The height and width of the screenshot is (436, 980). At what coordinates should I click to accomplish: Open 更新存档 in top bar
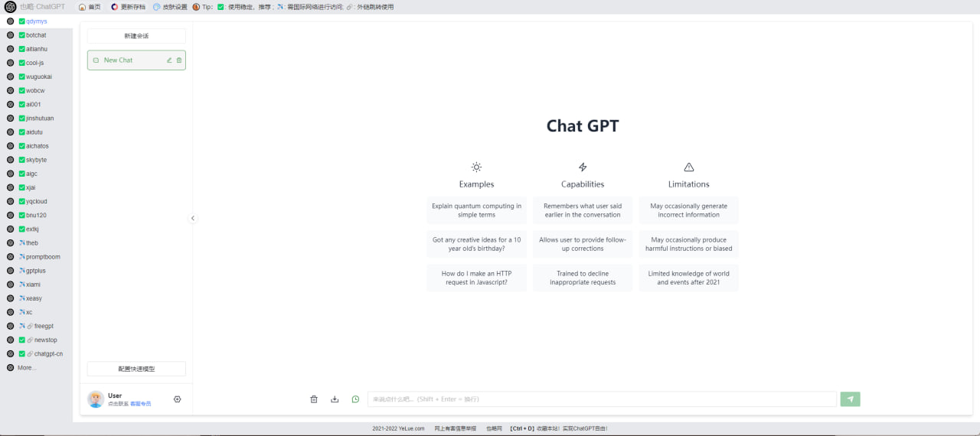point(128,7)
